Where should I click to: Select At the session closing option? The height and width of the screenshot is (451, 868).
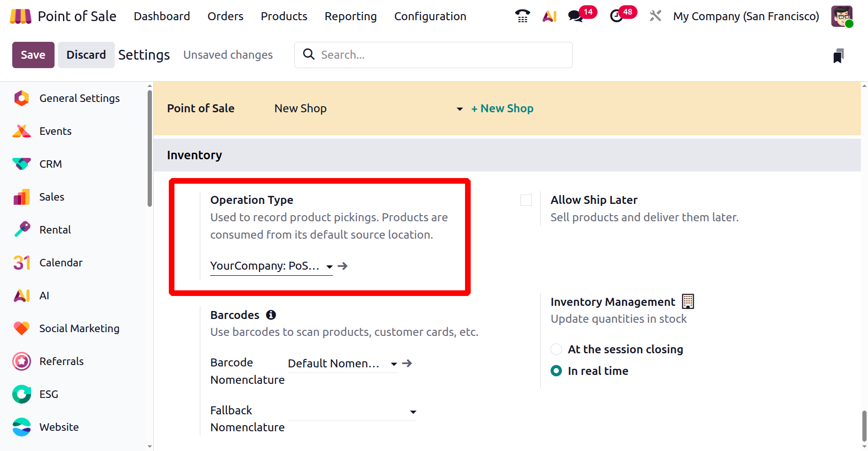556,350
